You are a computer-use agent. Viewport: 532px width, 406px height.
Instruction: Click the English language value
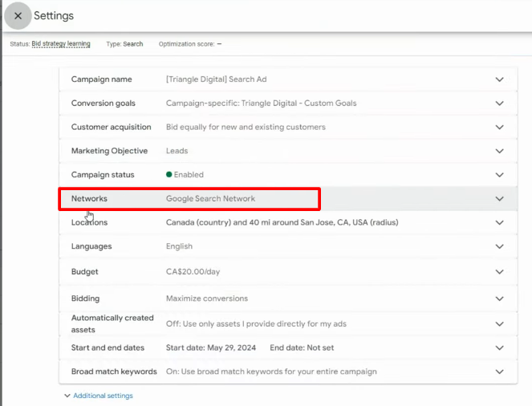point(179,246)
